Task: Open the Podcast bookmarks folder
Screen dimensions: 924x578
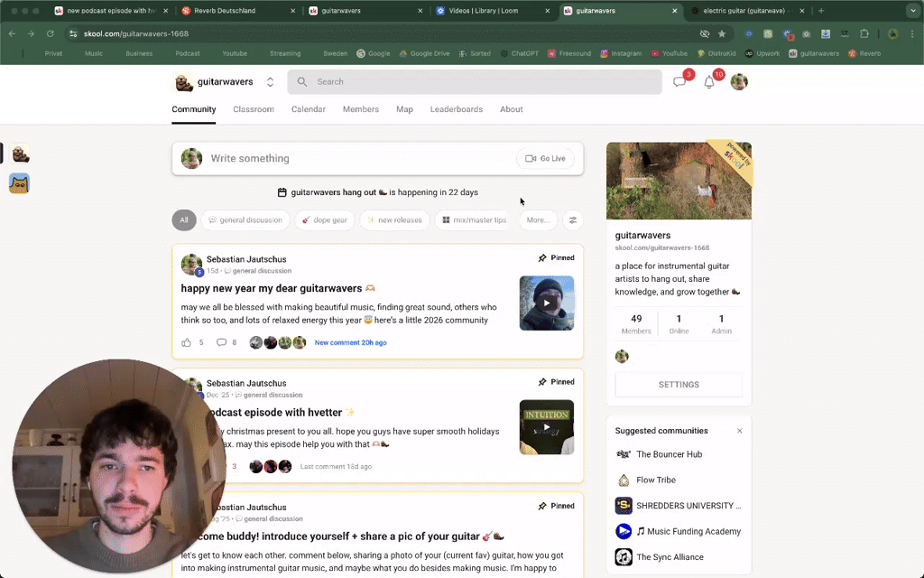Action: click(188, 53)
